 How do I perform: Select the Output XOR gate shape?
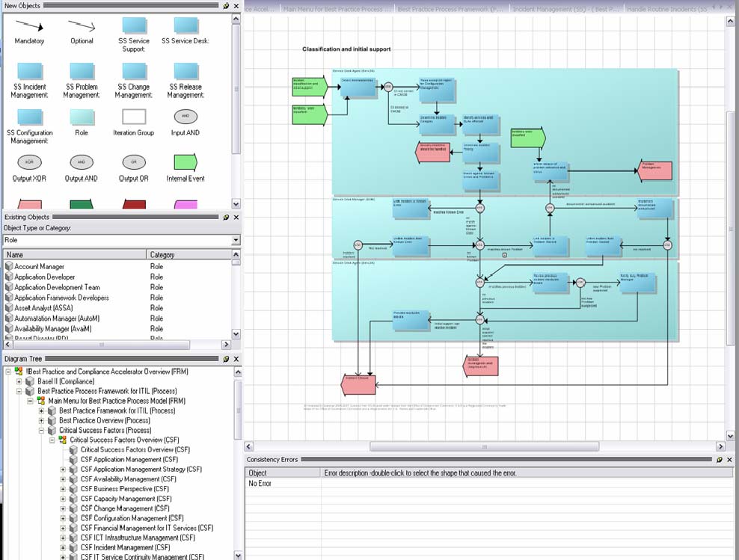tap(29, 162)
